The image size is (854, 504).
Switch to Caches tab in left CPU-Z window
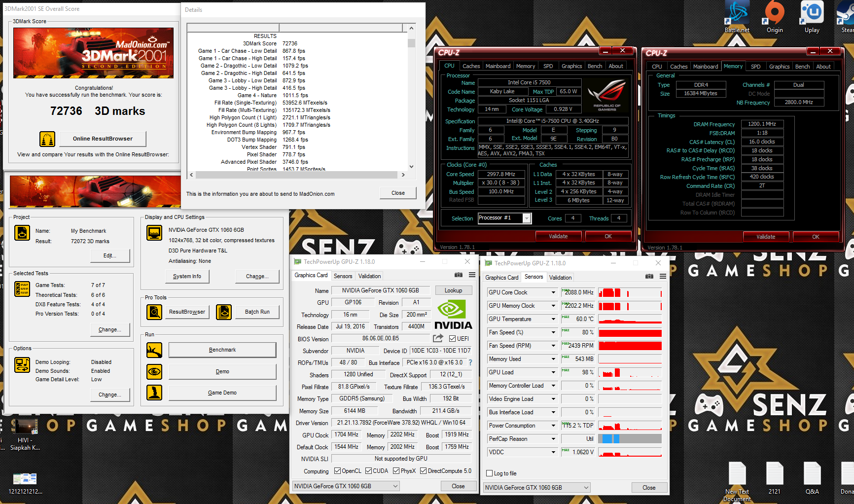coord(471,66)
